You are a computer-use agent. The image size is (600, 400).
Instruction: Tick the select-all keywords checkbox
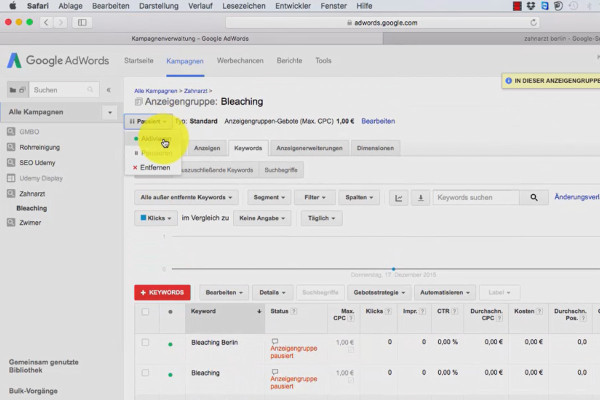pyautogui.click(x=145, y=312)
